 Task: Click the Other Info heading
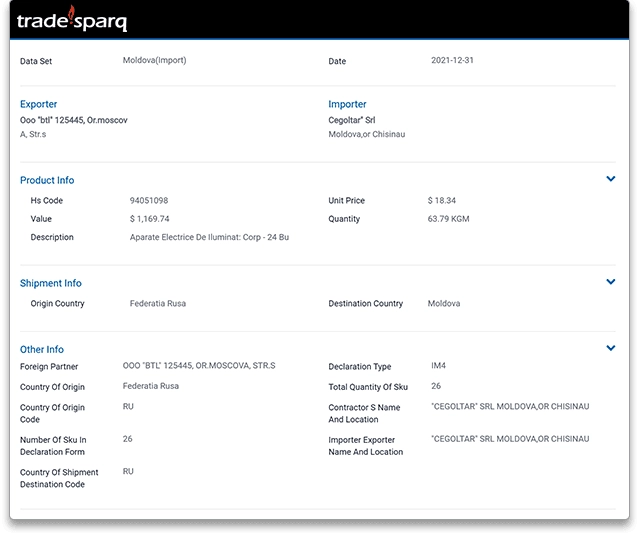(42, 349)
